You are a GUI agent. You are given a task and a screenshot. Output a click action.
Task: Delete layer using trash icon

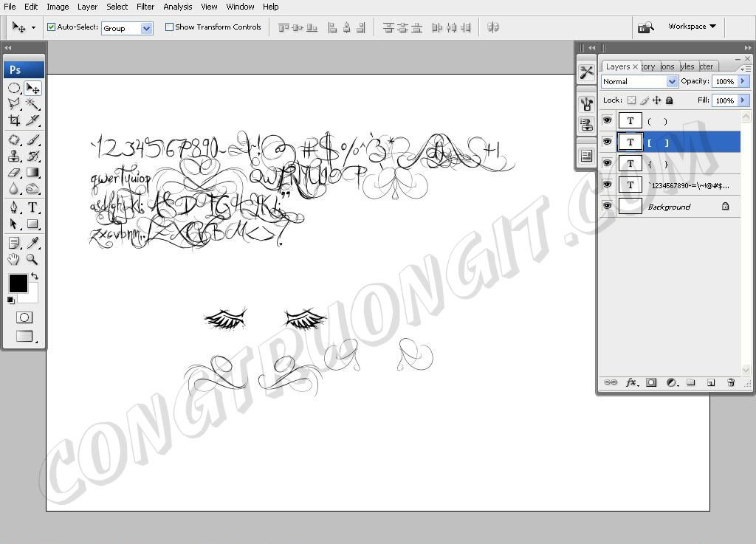tap(731, 382)
